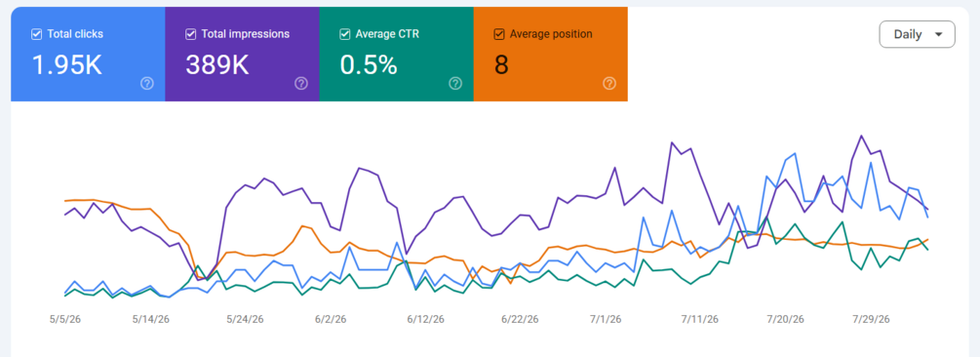
Task: Open the Daily granularity dropdown
Action: pos(917,34)
